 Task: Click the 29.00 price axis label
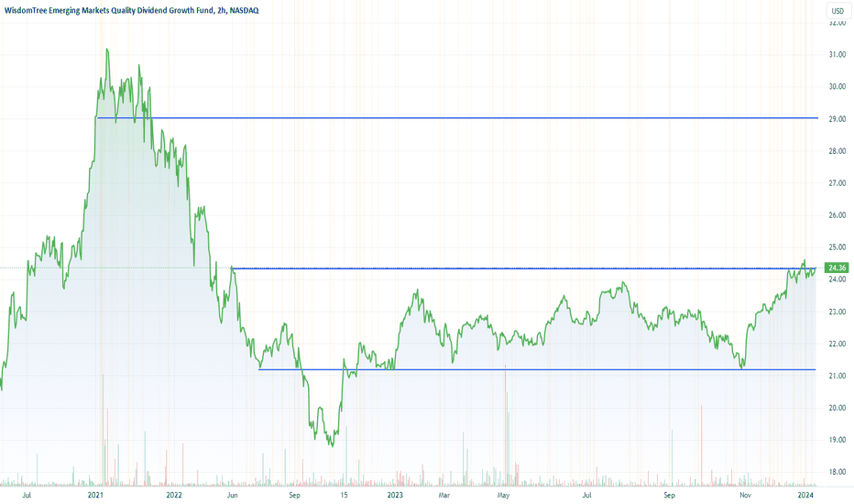point(838,119)
